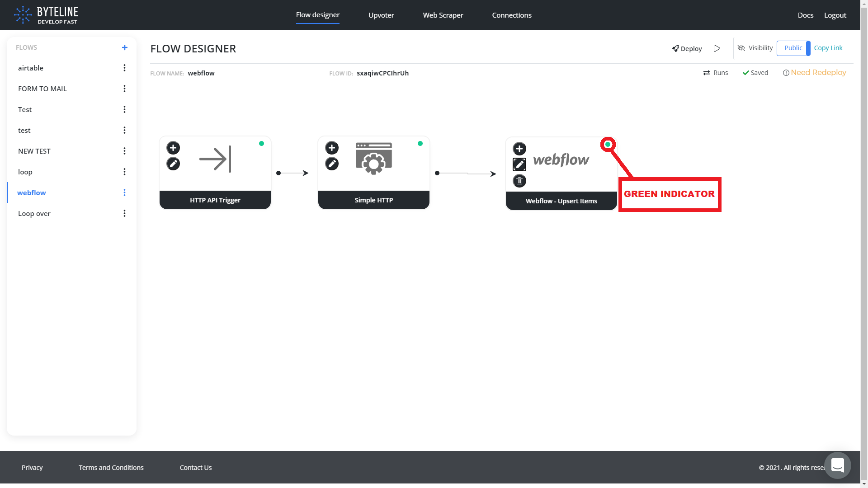Click the Saved status indicator
The image size is (868, 488).
755,73
